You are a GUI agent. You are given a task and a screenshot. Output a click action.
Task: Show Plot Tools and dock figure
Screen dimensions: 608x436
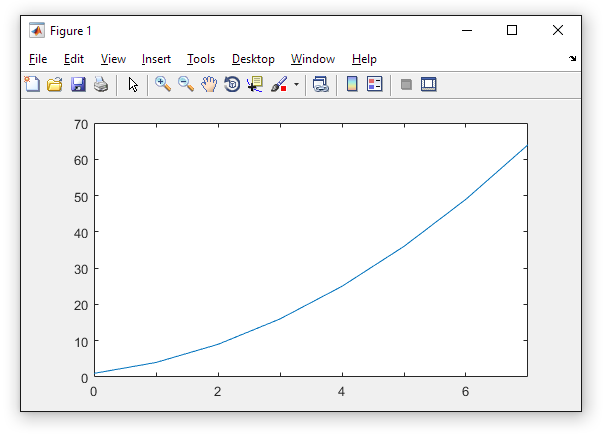[428, 84]
